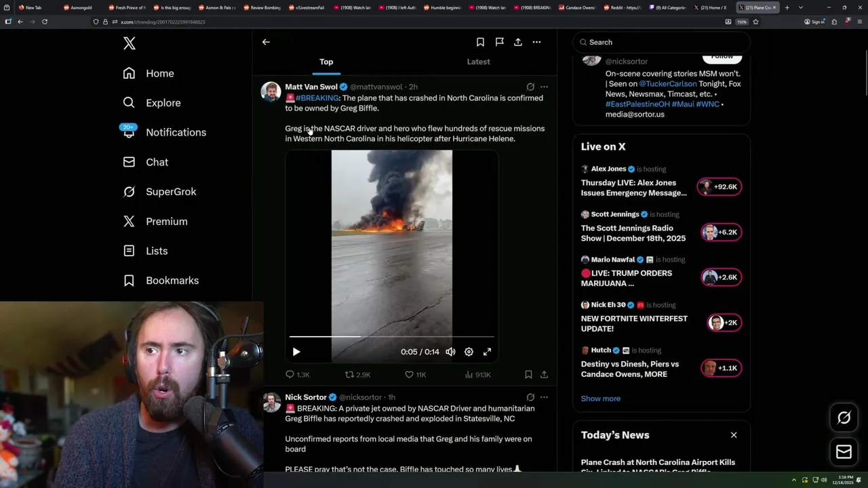The image size is (868, 488).
Task: Open SuperGrok from the sidebar
Action: click(x=159, y=192)
